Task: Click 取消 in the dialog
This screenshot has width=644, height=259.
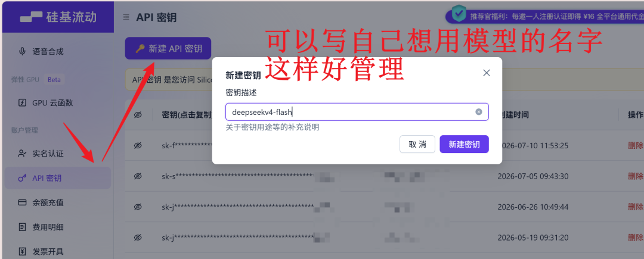Action: click(x=417, y=144)
